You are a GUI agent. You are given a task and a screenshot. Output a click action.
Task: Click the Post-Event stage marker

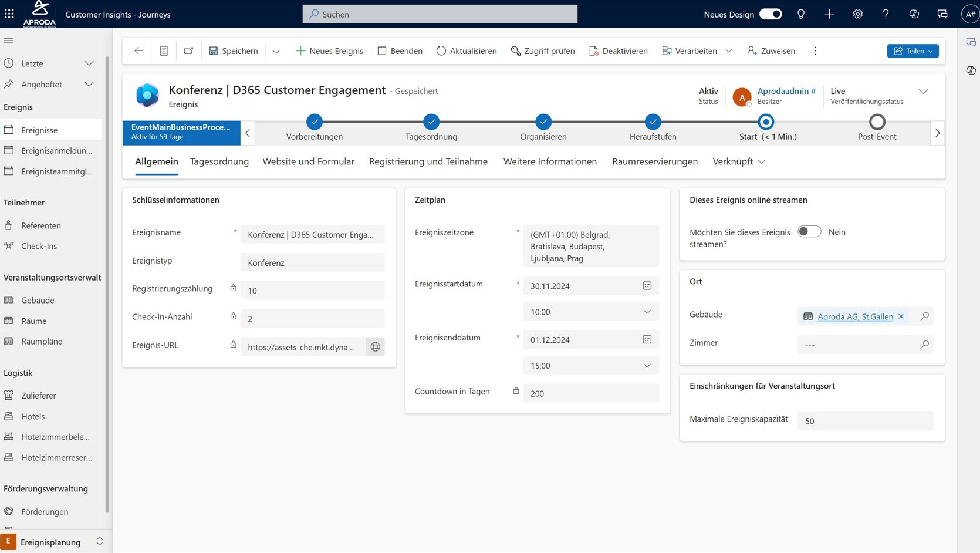coord(877,122)
